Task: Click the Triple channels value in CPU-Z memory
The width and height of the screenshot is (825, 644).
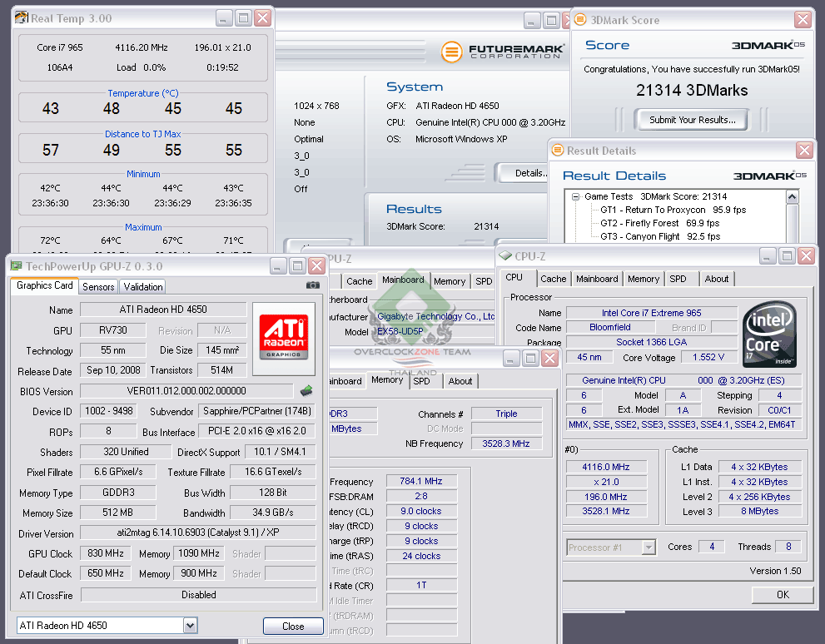Action: 506,414
